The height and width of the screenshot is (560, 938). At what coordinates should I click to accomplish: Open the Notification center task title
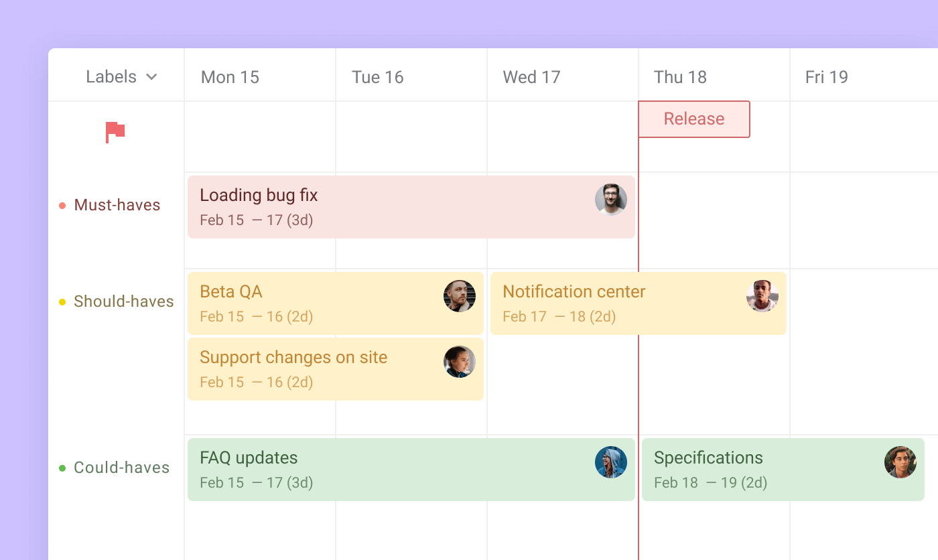(574, 291)
